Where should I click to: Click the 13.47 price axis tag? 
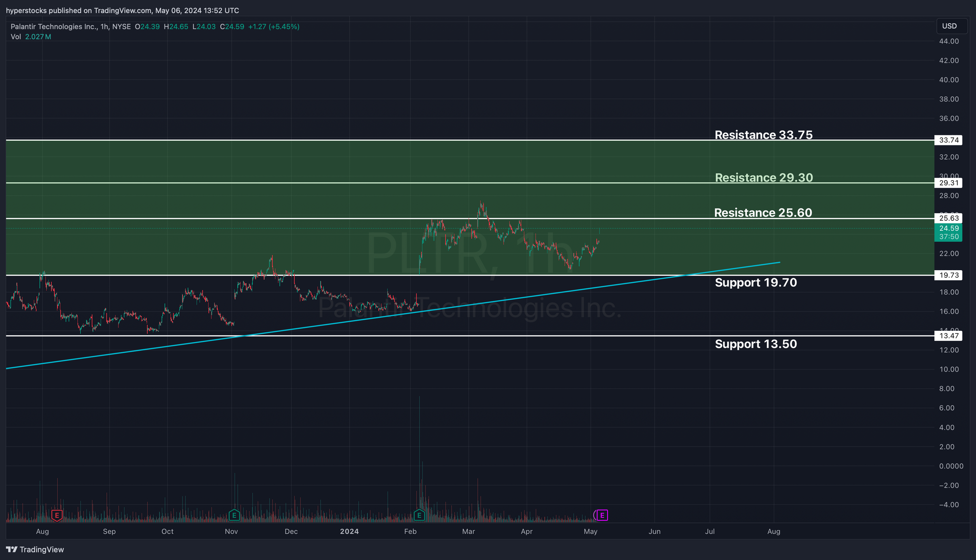pos(948,336)
